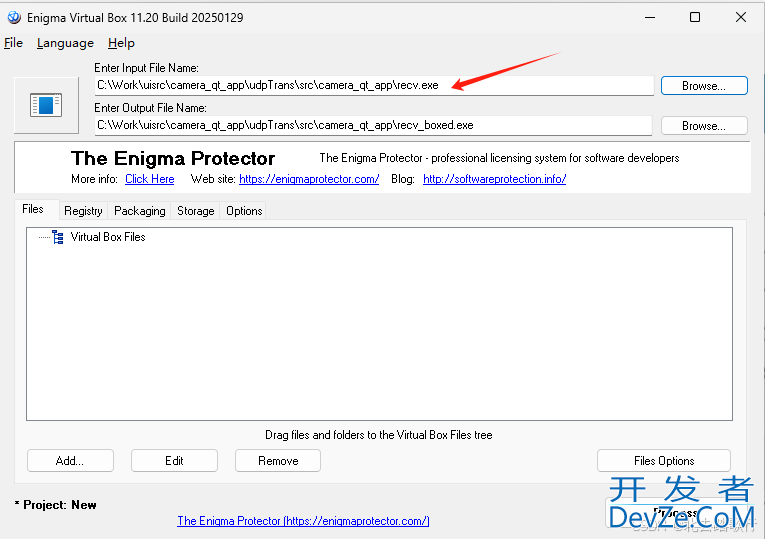
Task: Open the softwareprotection.info blog link
Action: tap(494, 179)
